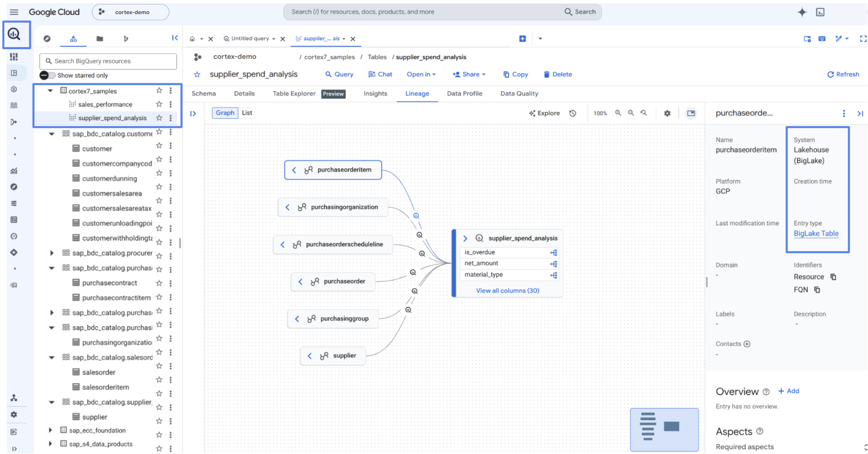
Task: Enter full screen mode
Action: point(863,39)
